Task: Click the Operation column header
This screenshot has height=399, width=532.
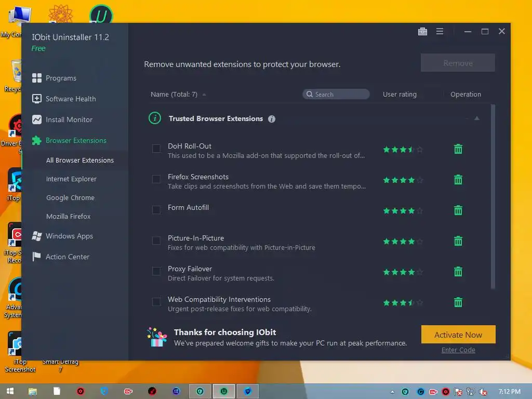Action: click(465, 95)
